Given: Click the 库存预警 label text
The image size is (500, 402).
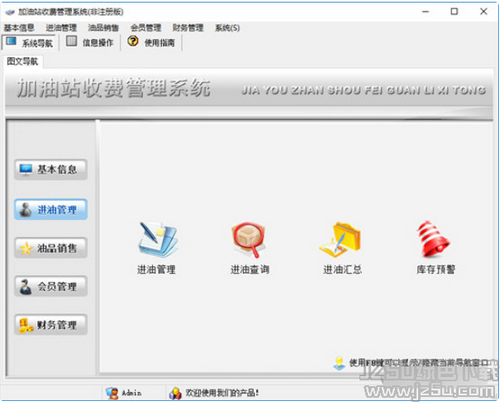Looking at the screenshot, I should [436, 269].
